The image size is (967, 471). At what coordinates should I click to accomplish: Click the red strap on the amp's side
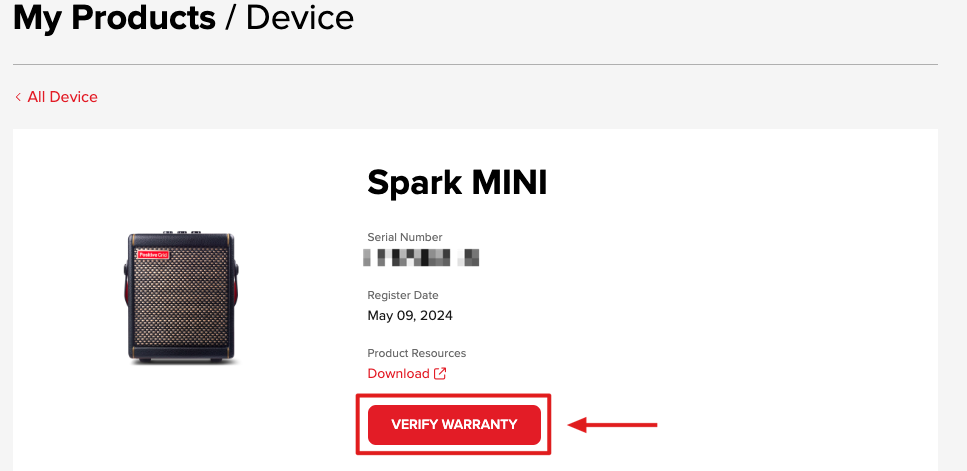click(x=238, y=300)
